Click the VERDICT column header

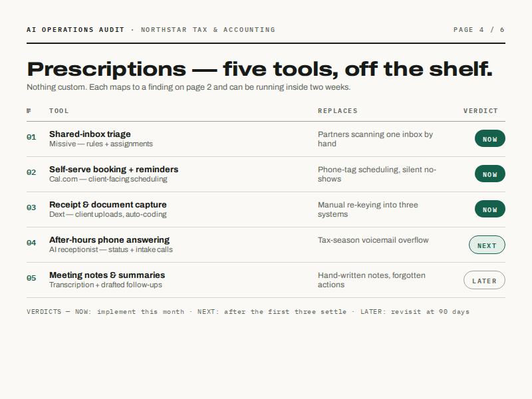[x=481, y=111]
